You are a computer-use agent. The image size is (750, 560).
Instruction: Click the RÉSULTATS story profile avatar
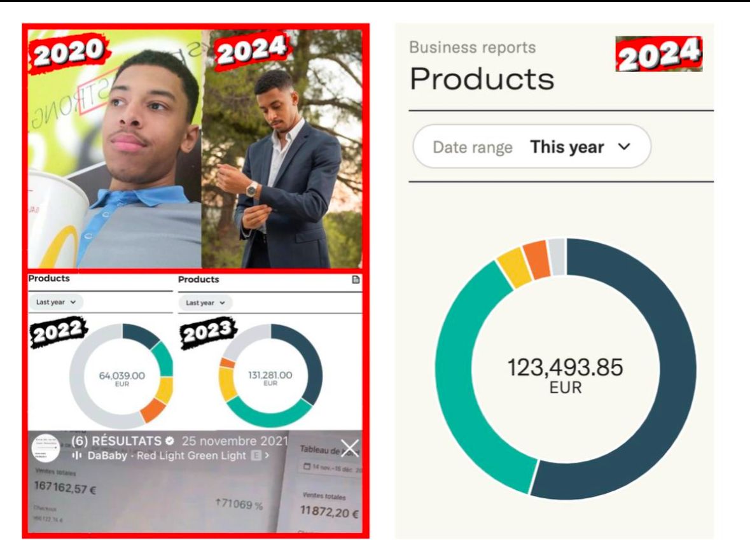[x=45, y=448]
